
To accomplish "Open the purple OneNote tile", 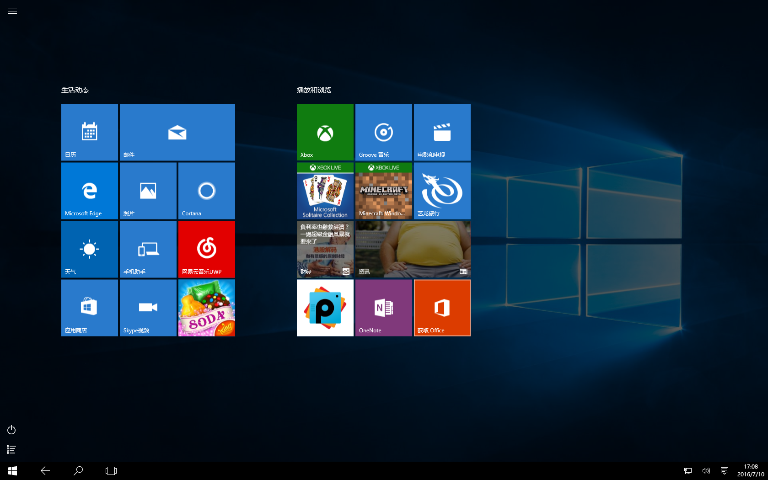I will (x=384, y=308).
